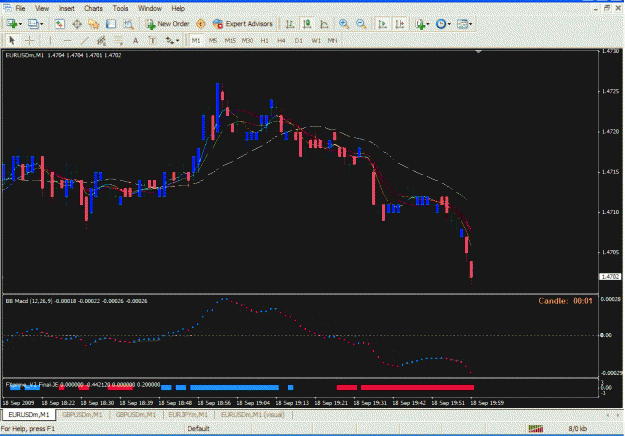Expand the Periods dropdown arrow

[x=449, y=24]
